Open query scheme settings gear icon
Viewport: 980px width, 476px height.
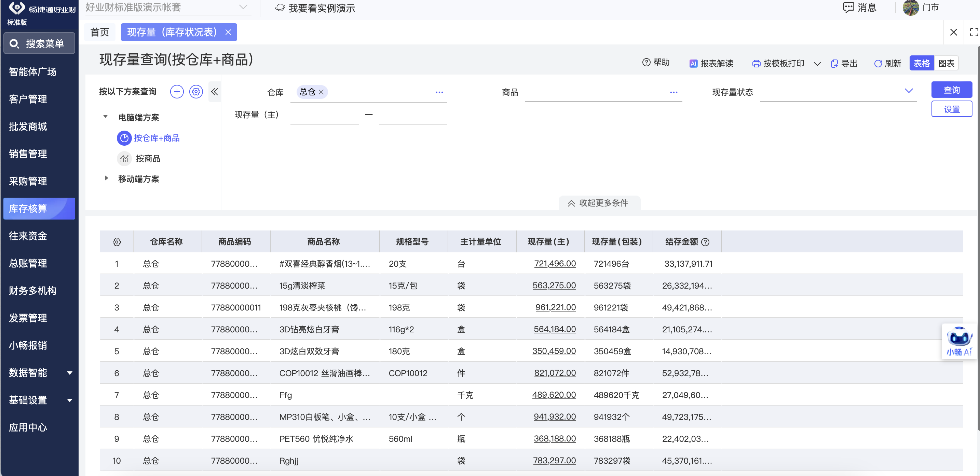pyautogui.click(x=196, y=91)
